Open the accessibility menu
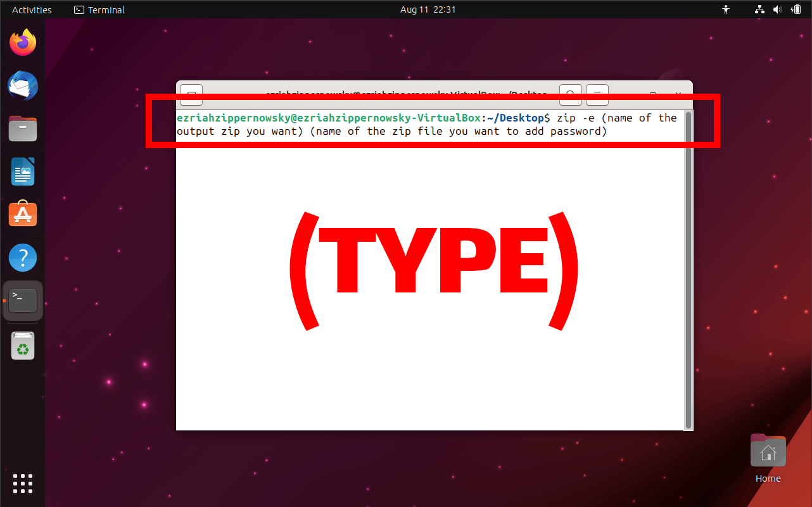The image size is (812, 507). 726,9
